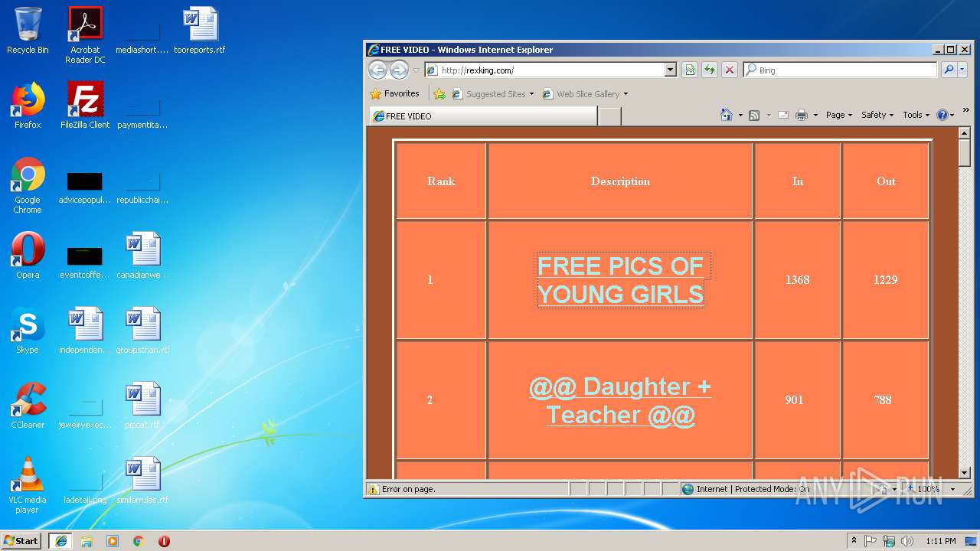Expand the Print dropdown arrow
The width and height of the screenshot is (980, 551).
point(815,116)
